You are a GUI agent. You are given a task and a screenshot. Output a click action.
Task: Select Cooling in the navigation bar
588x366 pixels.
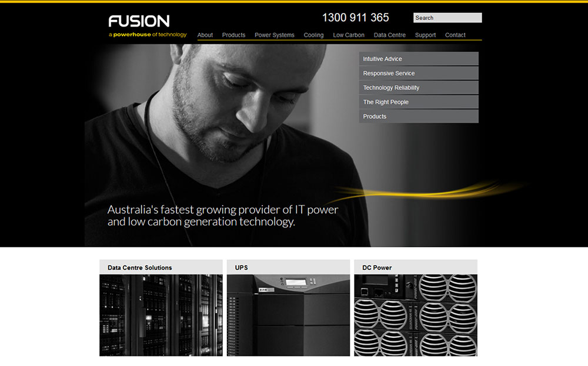[313, 35]
